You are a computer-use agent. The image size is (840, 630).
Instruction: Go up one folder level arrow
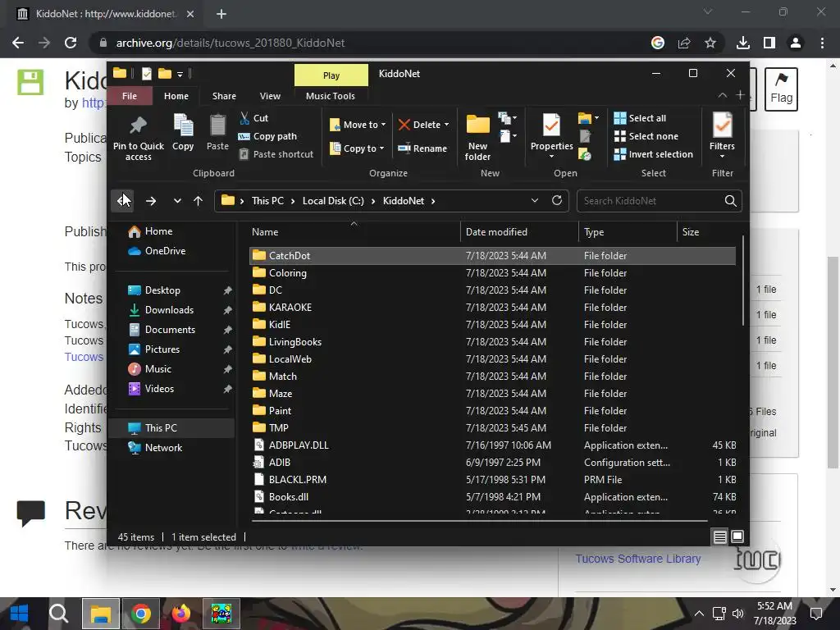click(199, 201)
